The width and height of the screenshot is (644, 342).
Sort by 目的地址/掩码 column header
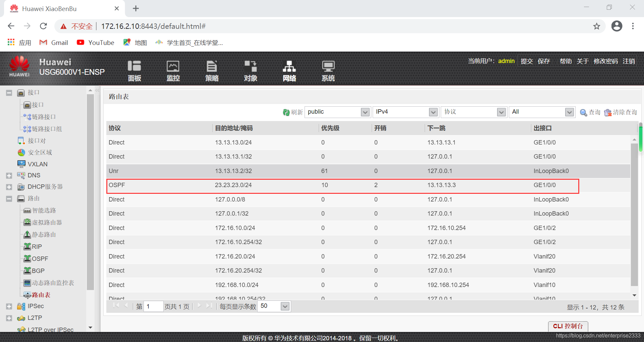[234, 128]
